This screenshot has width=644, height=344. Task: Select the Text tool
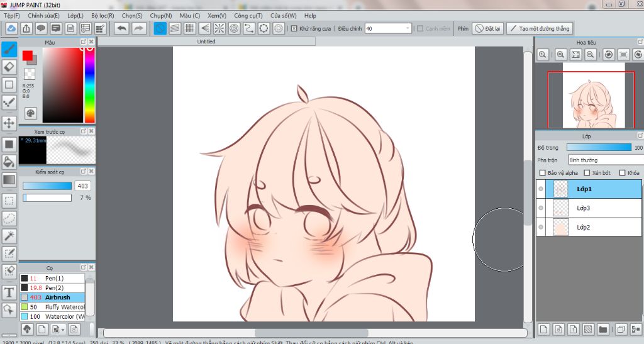point(9,292)
